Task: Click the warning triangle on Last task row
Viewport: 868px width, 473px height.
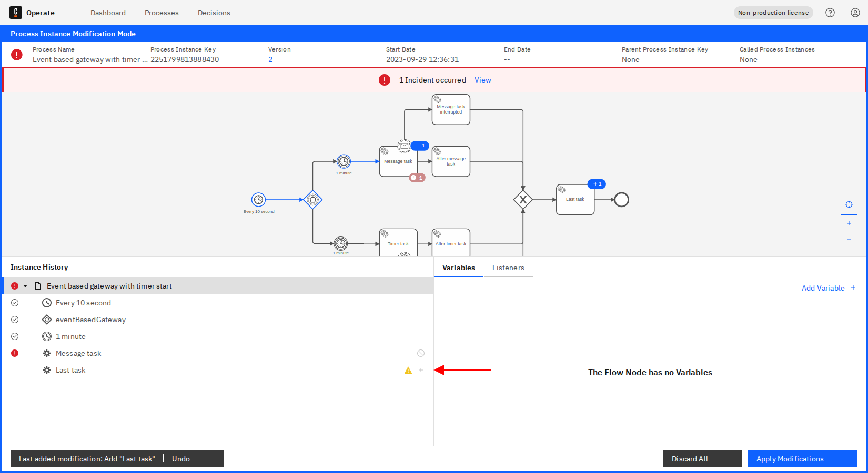Action: 408,371
